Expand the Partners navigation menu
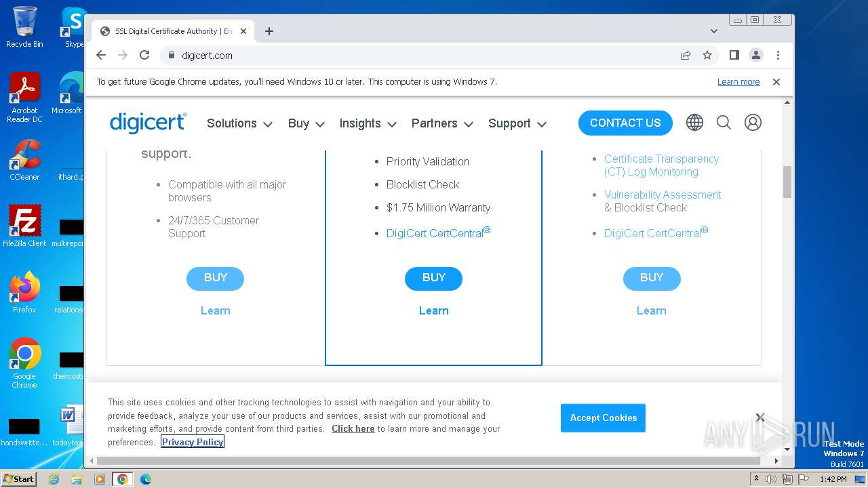 [442, 123]
